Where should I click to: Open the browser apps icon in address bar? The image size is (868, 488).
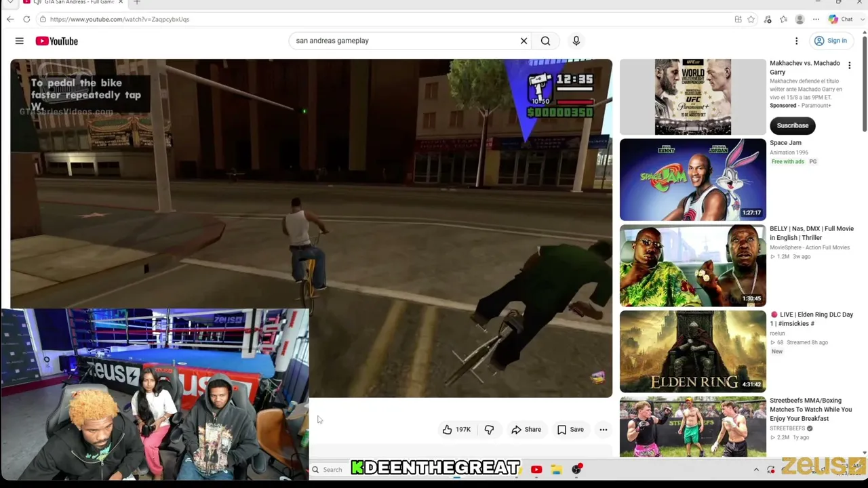click(x=738, y=19)
